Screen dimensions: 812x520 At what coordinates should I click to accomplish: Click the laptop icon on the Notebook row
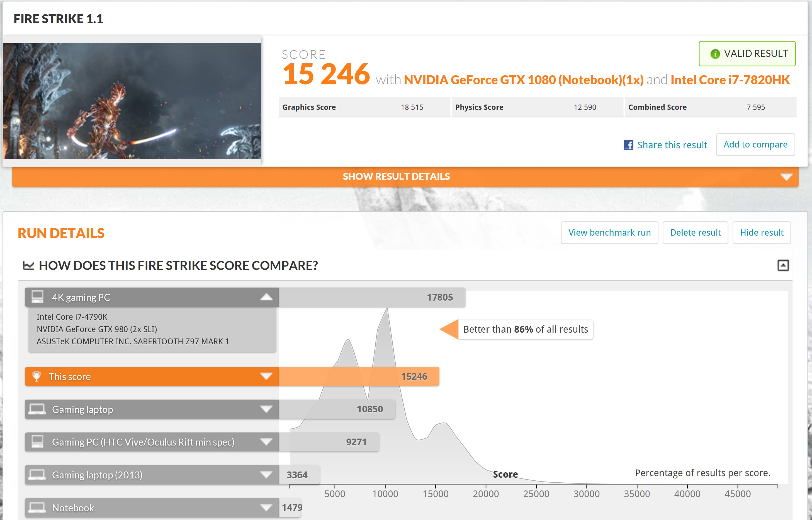tap(37, 507)
